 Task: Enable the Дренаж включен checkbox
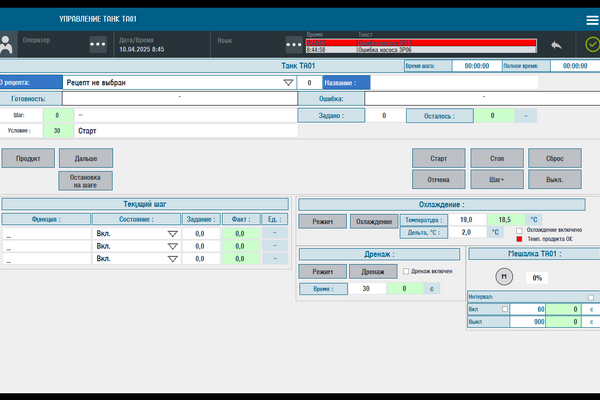(405, 271)
